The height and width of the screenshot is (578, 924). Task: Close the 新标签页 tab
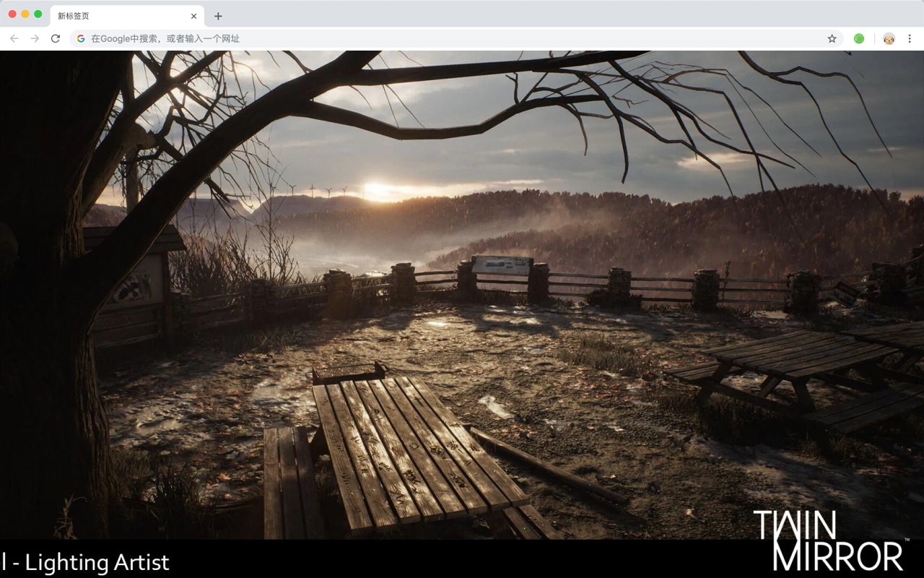[x=193, y=16]
